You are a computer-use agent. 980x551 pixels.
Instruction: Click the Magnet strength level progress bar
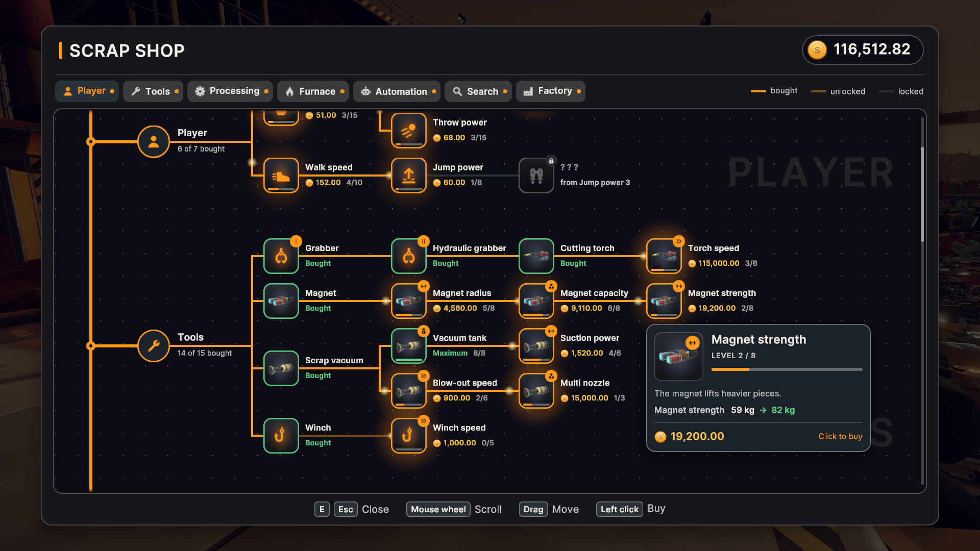[x=787, y=369]
